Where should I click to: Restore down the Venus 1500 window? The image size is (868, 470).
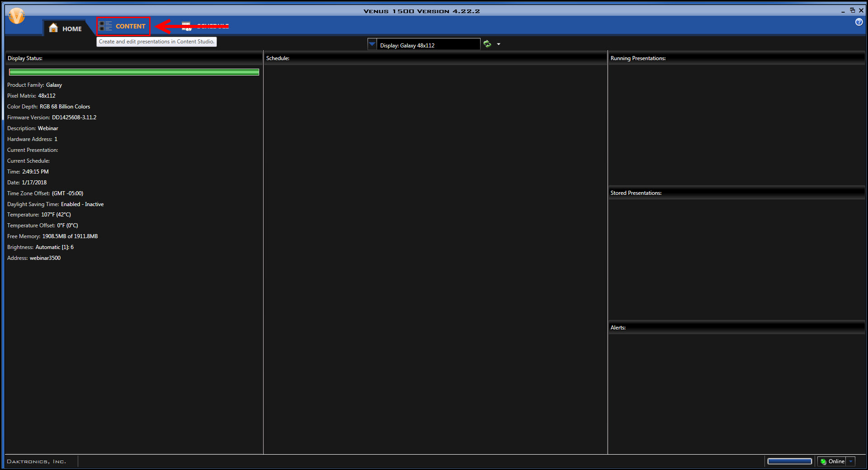pyautogui.click(x=852, y=10)
